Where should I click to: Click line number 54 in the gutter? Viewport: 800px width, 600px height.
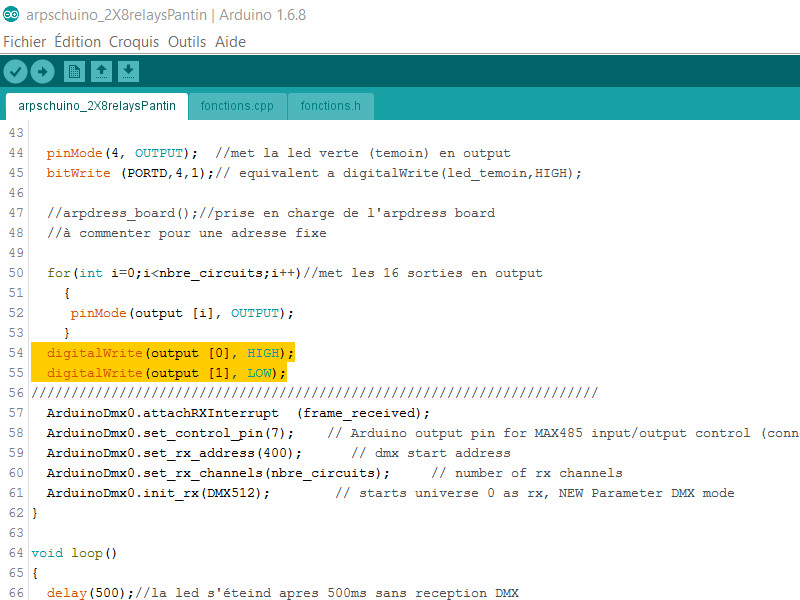(x=16, y=353)
